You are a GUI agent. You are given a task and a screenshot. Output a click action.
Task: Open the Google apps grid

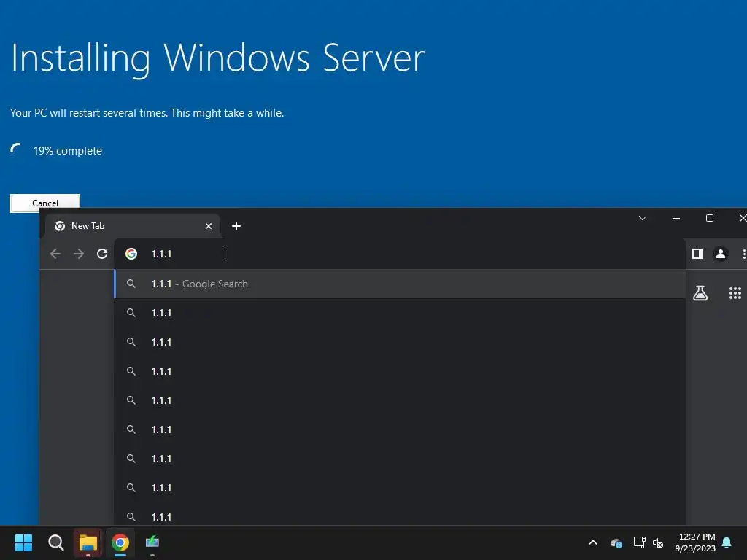(x=735, y=293)
